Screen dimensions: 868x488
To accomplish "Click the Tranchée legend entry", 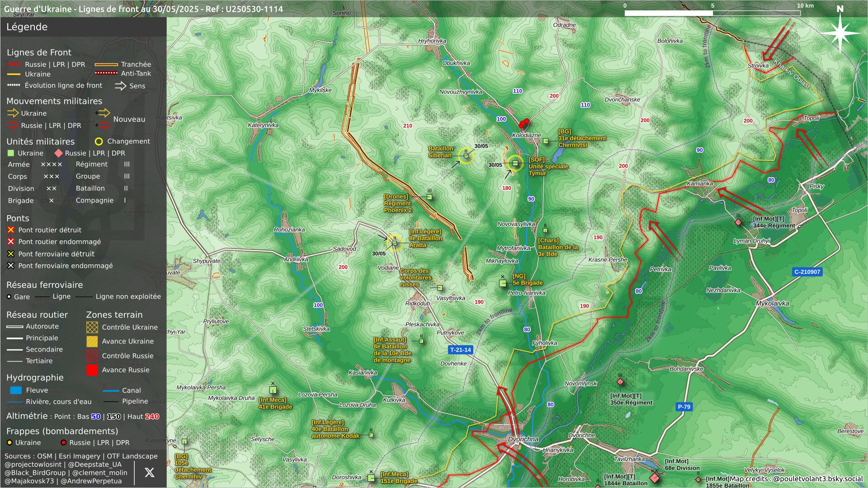I will coord(123,65).
